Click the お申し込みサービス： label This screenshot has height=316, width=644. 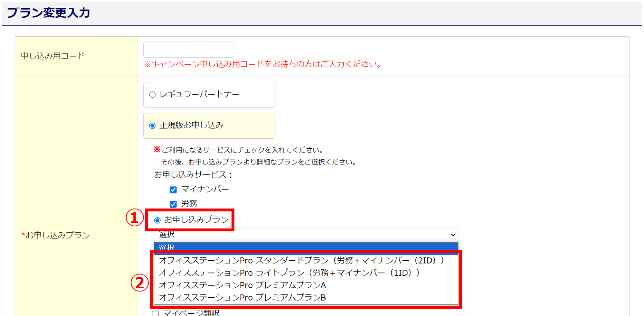(193, 174)
